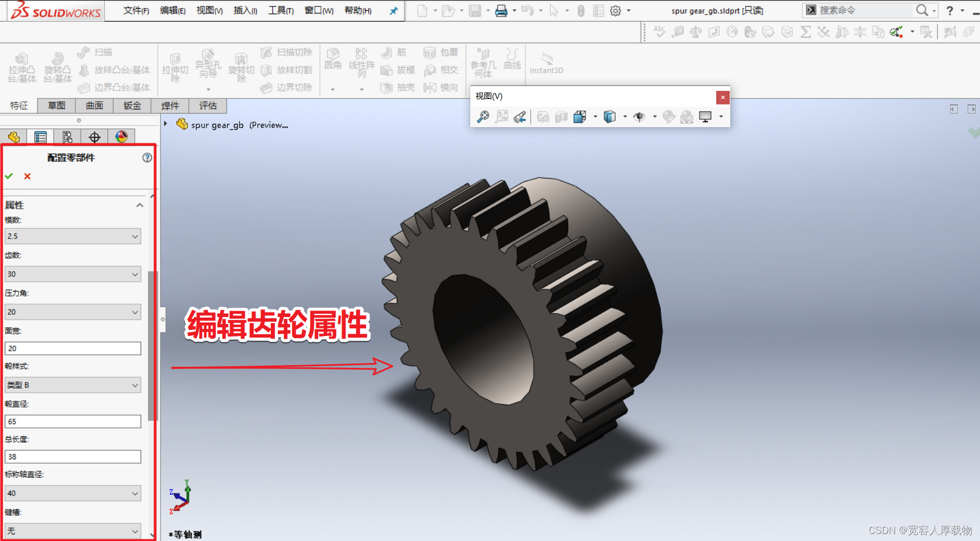Switch to the 评估 ribbon tab
The width and height of the screenshot is (980, 541).
click(208, 105)
